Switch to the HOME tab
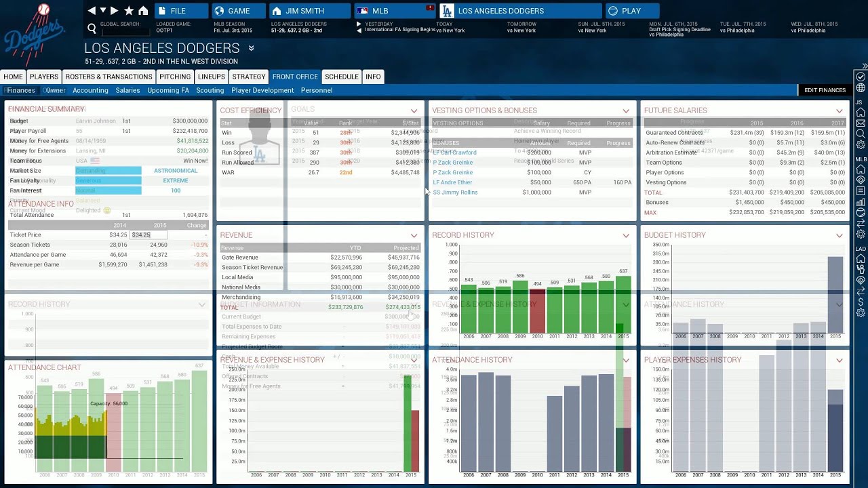868x488 pixels. (x=13, y=77)
